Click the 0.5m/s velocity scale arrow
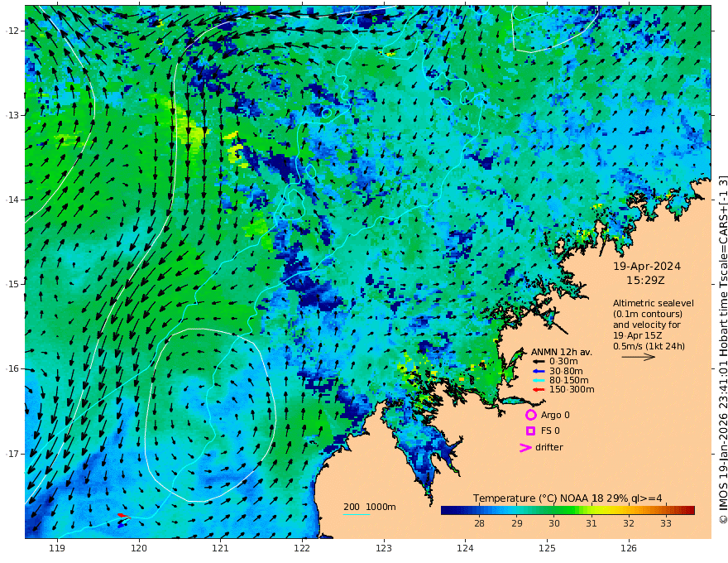 coord(639,357)
